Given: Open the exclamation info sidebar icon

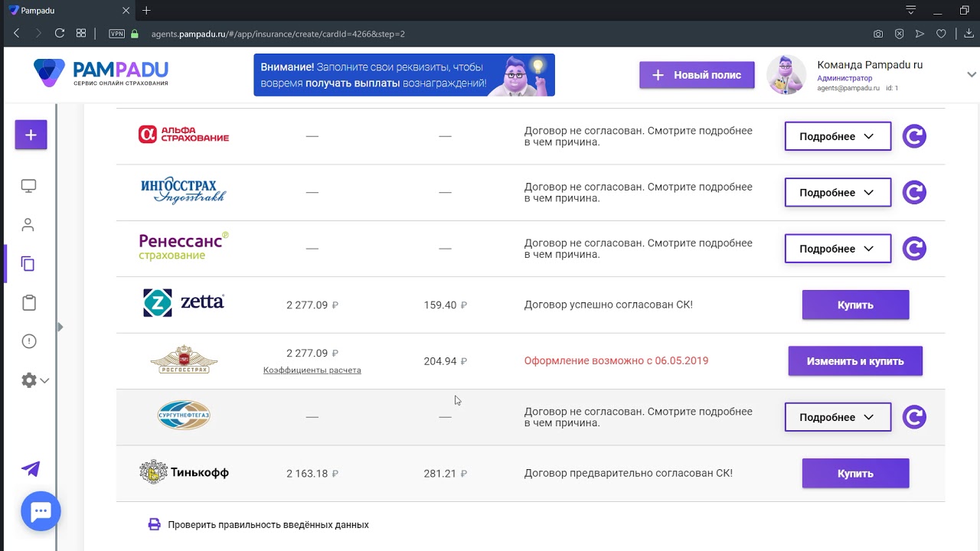Looking at the screenshot, I should tap(29, 341).
